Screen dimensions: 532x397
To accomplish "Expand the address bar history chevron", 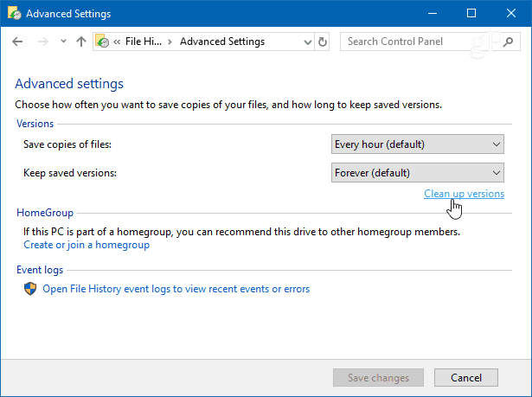I will (x=307, y=42).
